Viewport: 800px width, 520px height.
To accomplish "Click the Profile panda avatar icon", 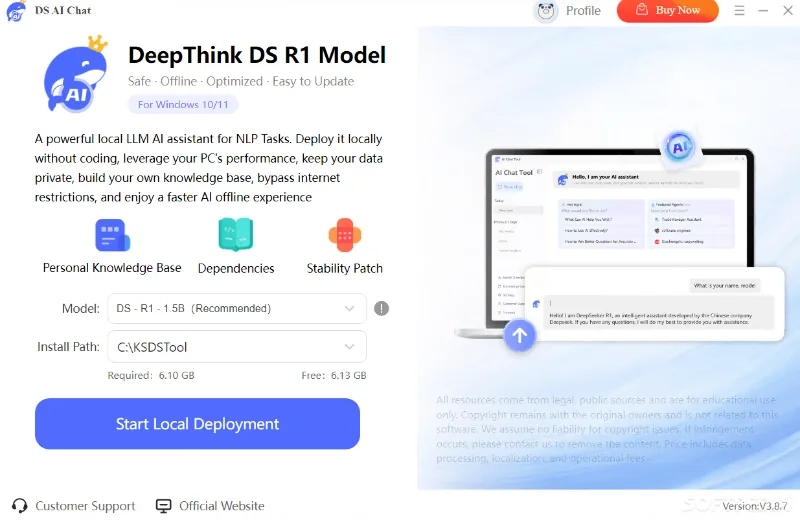I will point(546,11).
